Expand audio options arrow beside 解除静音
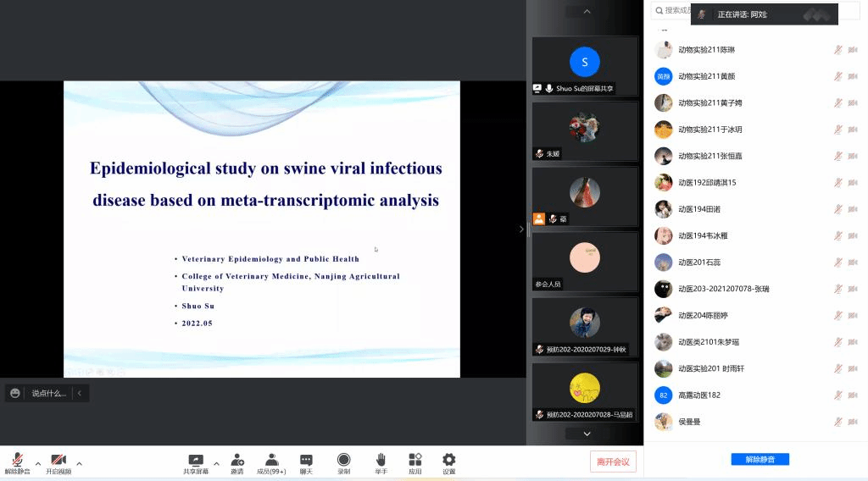 pos(38,463)
